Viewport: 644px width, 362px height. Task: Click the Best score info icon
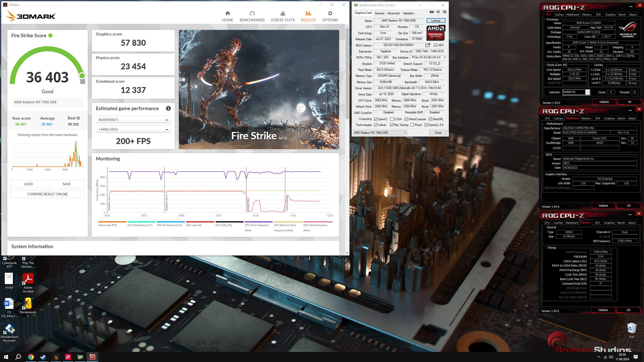point(78,118)
